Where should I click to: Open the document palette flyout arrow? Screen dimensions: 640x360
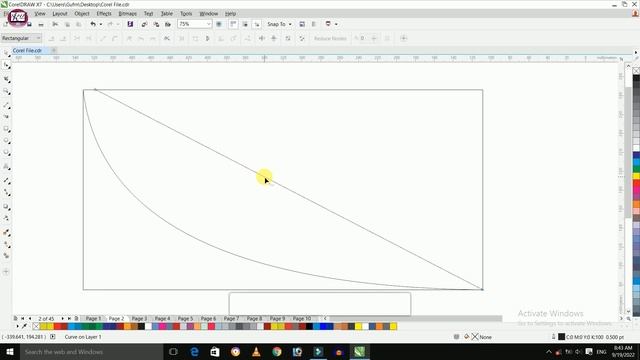(18, 326)
